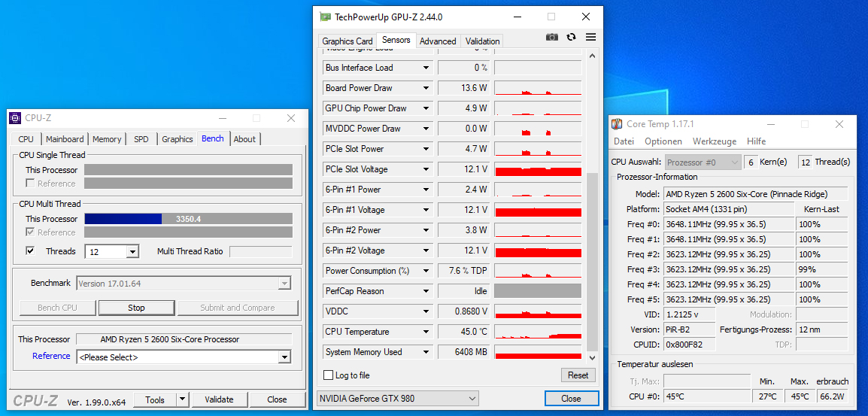Click the CPU-Z title bar app icon
The width and height of the screenshot is (868, 416).
16,118
